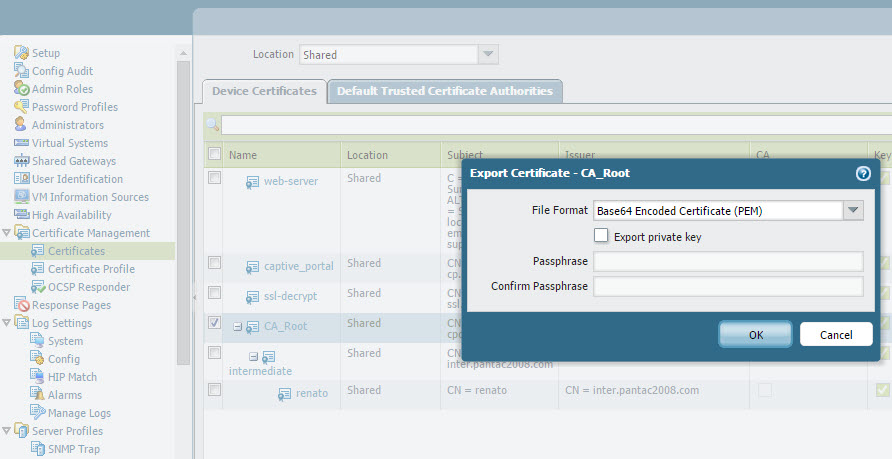Open the File Format dropdown
The width and height of the screenshot is (892, 459).
coord(852,210)
